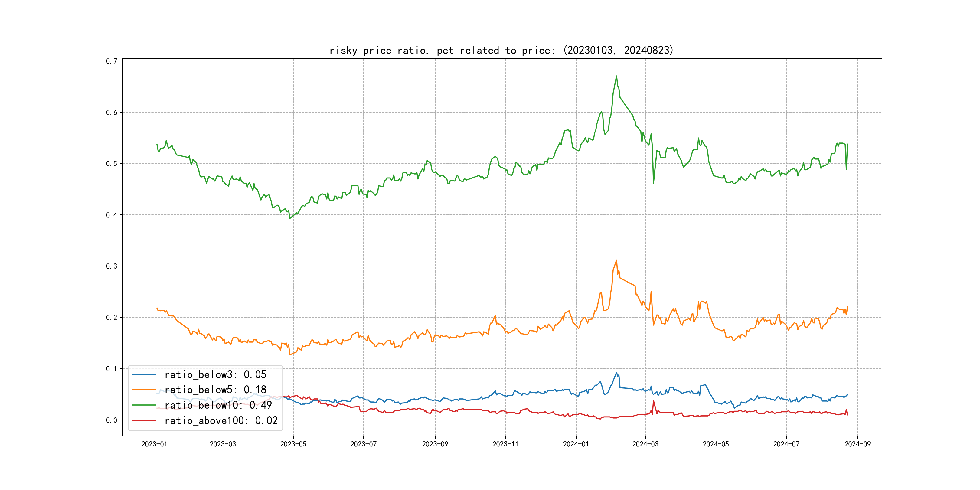Screen dimensions: 980x490
Task: Click the green line's highest peak
Action: point(616,76)
